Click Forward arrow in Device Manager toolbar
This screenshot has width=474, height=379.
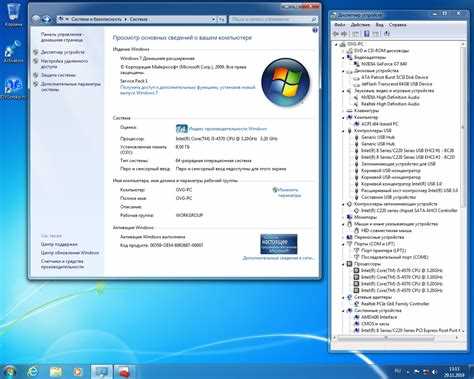click(344, 34)
